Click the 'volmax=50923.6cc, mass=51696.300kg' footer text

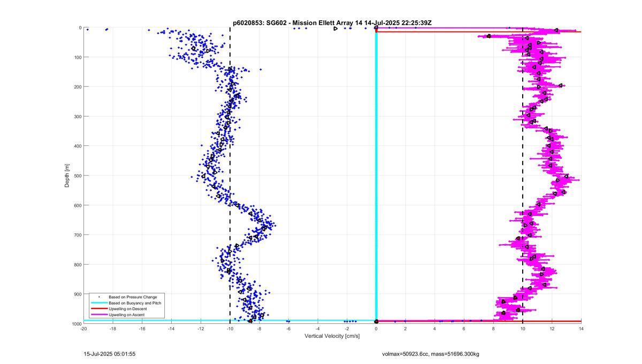click(x=431, y=354)
